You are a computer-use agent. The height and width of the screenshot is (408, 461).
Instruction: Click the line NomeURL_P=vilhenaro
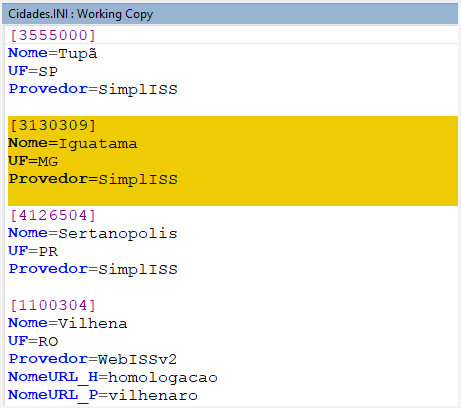[103, 395]
